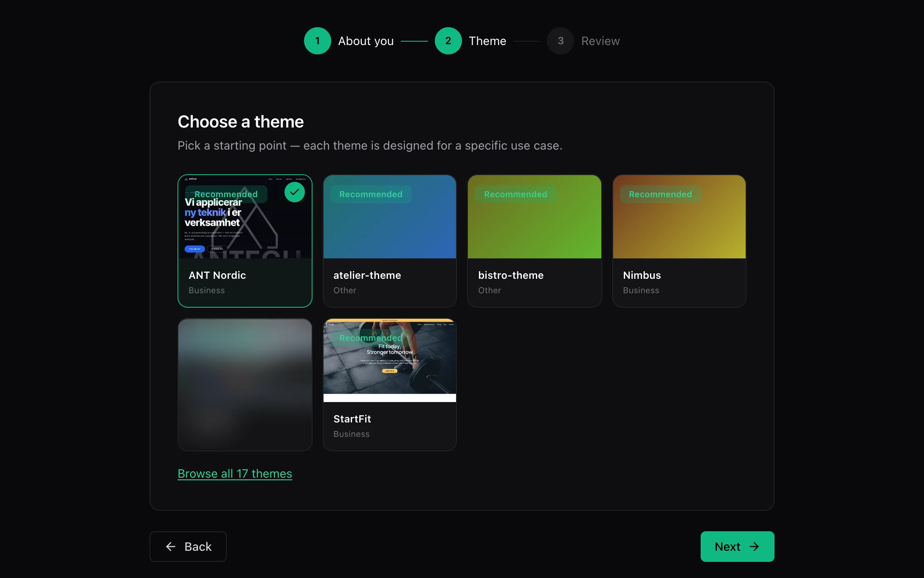
Task: Click the bistro-theme title text
Action: click(x=511, y=275)
